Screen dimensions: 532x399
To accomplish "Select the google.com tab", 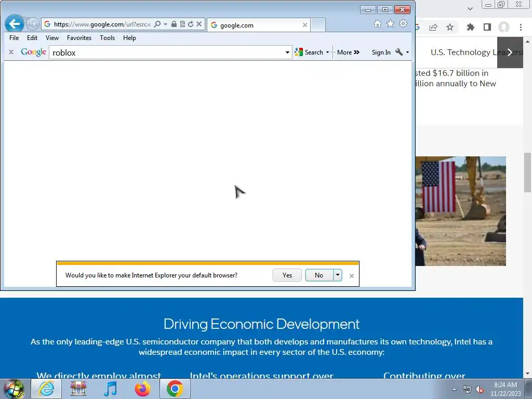I will click(259, 25).
